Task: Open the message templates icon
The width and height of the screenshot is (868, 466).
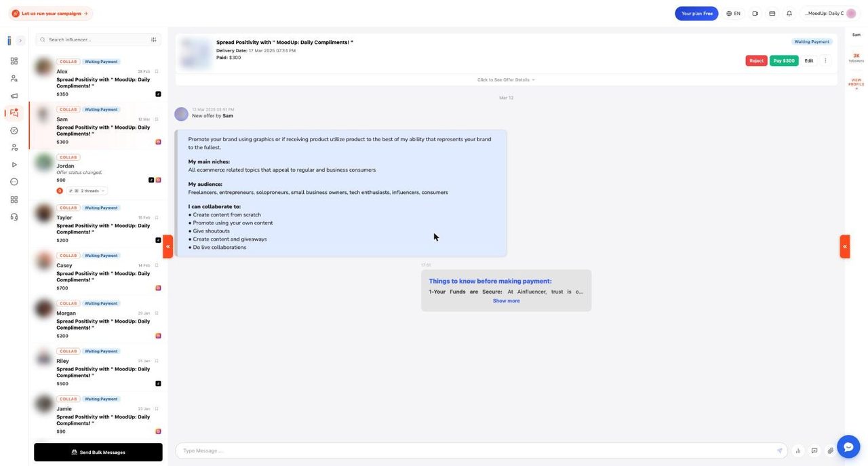Action: tap(814, 451)
